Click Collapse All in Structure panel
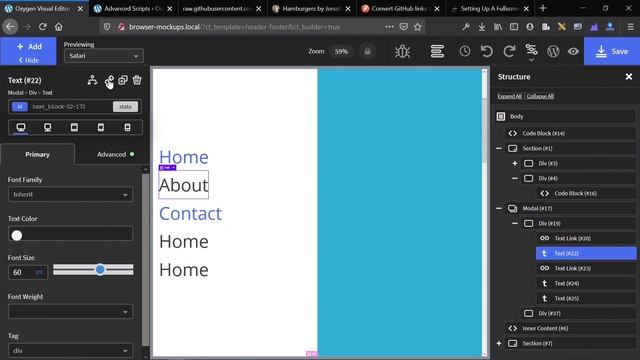Viewport: 640px width, 360px height. pyautogui.click(x=540, y=96)
